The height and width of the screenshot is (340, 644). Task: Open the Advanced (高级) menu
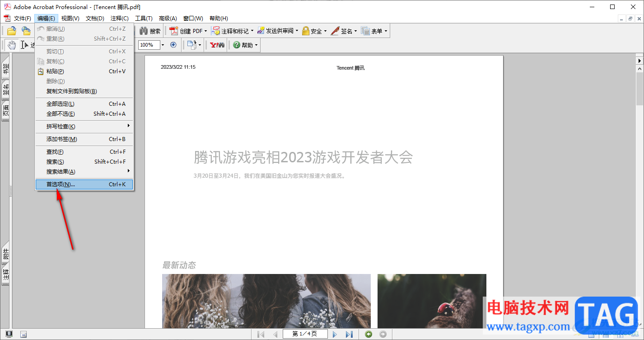point(168,18)
